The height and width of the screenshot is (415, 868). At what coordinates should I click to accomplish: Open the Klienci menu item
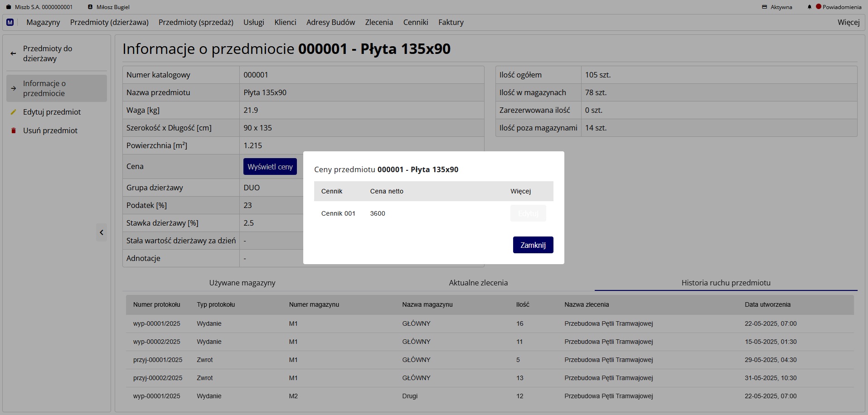coord(285,22)
